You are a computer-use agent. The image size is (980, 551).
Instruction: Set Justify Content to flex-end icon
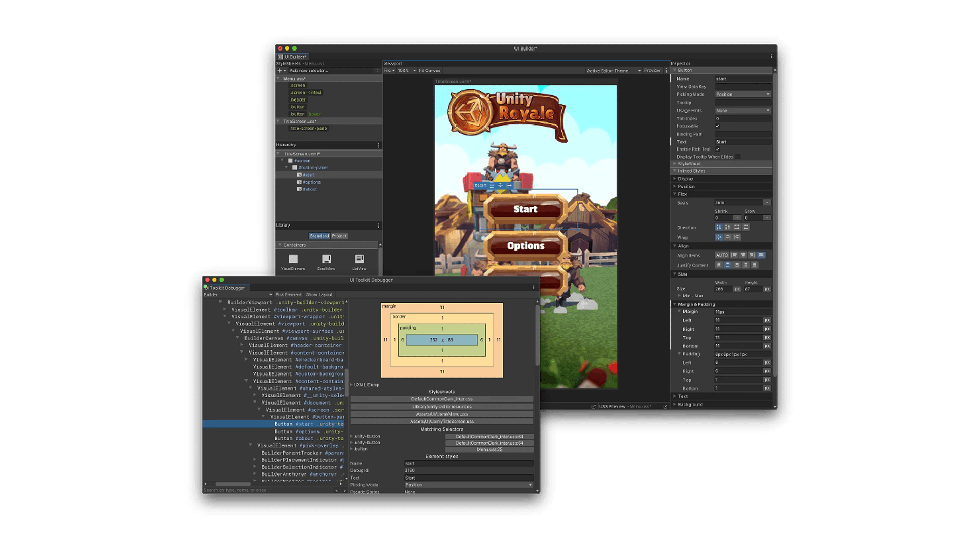click(737, 265)
